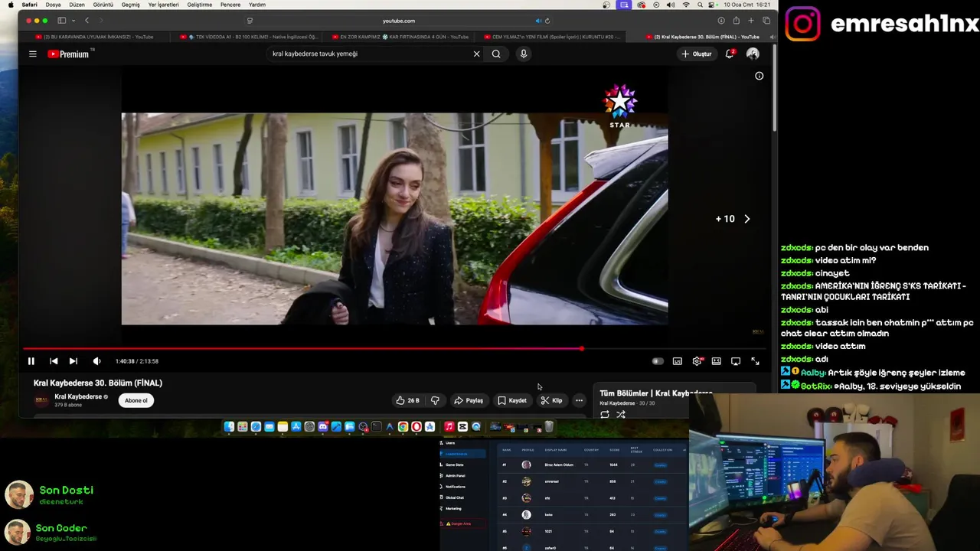
Task: Toggle subtitles in the player
Action: coord(678,361)
